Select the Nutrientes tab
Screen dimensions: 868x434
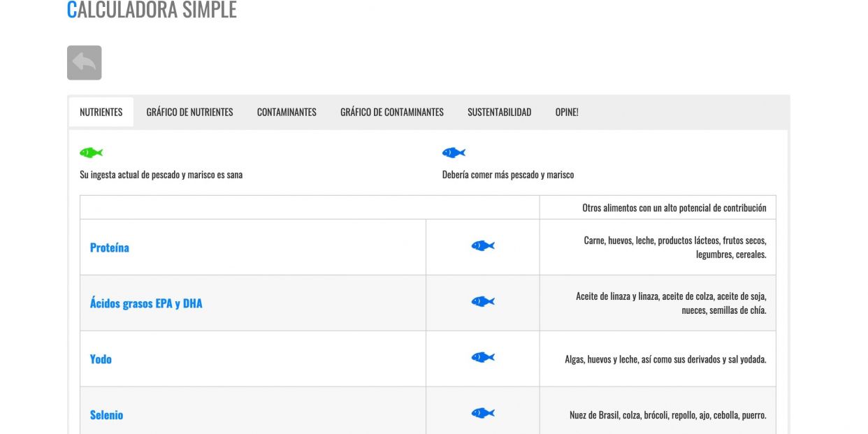pyautogui.click(x=101, y=112)
